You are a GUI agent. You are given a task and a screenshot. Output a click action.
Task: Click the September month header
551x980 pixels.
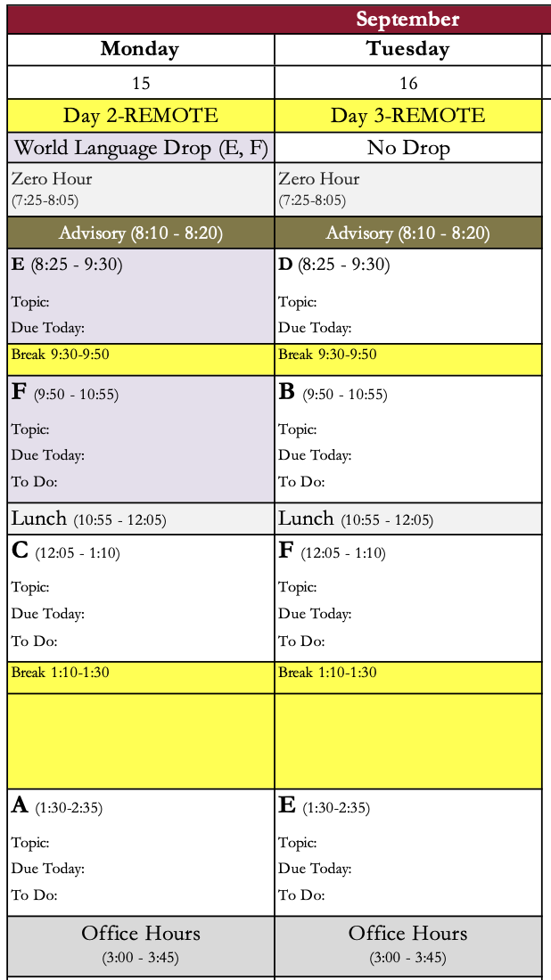407,19
